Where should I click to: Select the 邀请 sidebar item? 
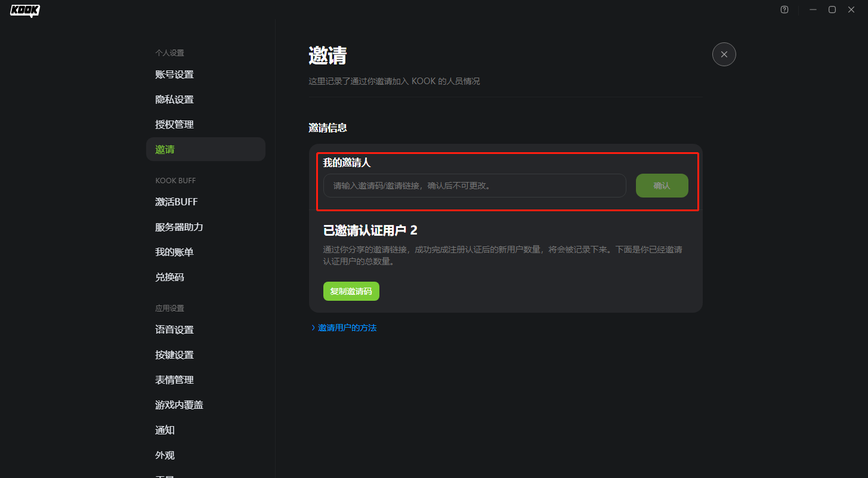click(206, 149)
